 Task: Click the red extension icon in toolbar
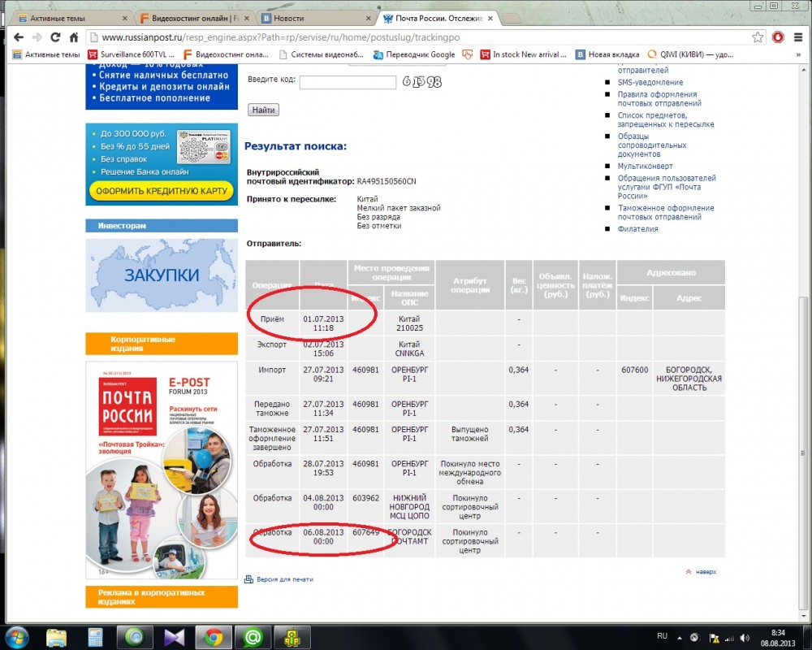[x=778, y=37]
